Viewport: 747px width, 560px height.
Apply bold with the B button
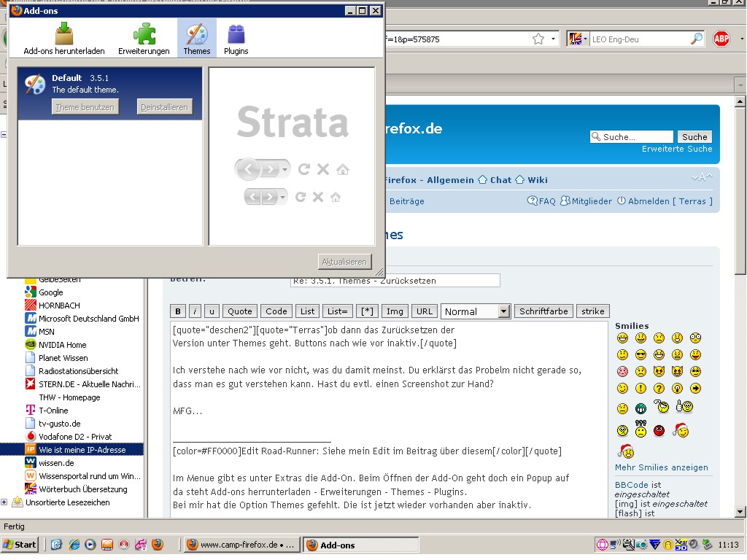coord(178,311)
